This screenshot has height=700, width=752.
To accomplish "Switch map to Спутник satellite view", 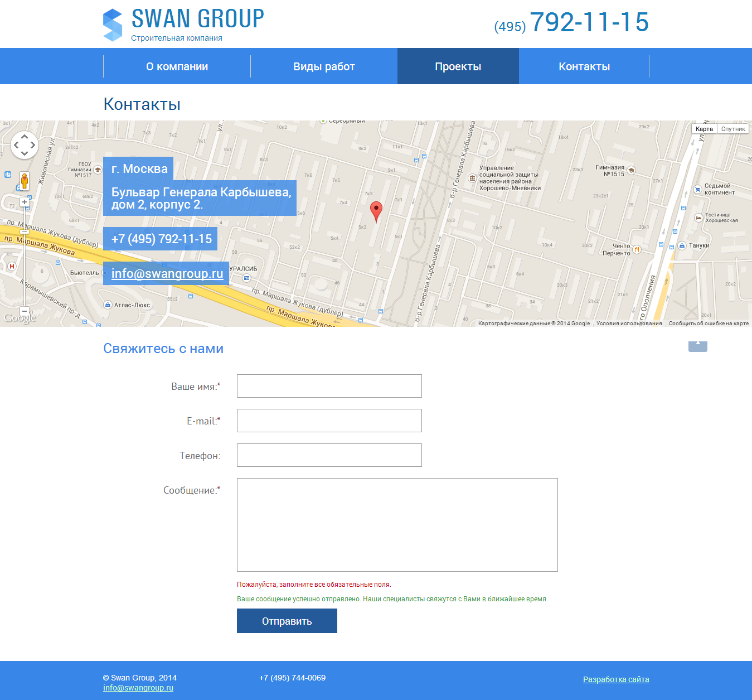I will click(733, 129).
